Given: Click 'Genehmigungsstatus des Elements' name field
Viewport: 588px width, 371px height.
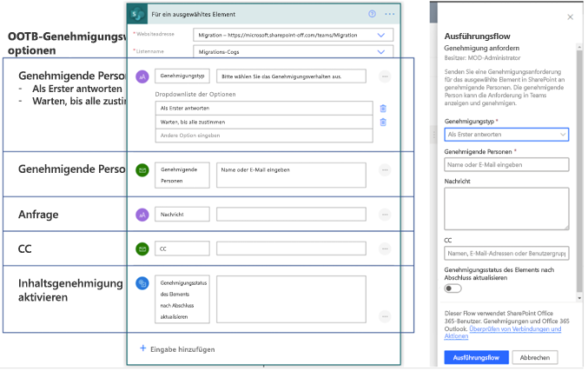Looking at the screenshot, I should point(182,300).
